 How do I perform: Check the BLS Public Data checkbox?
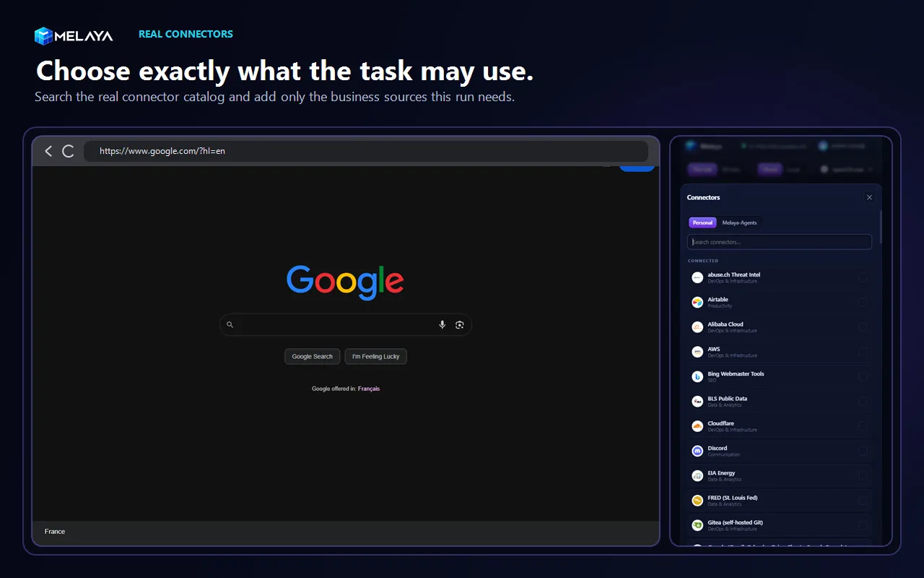pos(863,401)
